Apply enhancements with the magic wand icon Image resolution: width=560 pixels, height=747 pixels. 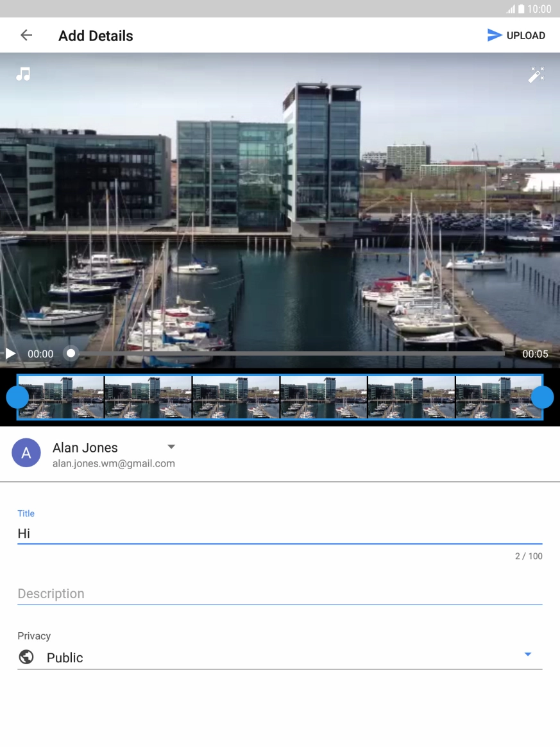(x=536, y=74)
